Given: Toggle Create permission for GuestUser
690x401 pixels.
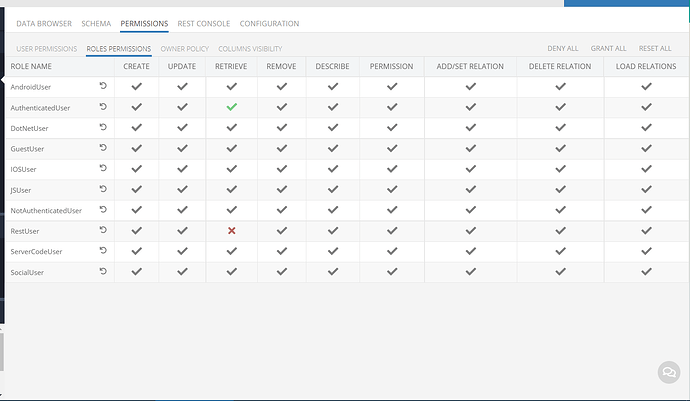Looking at the screenshot, I should 136,148.
